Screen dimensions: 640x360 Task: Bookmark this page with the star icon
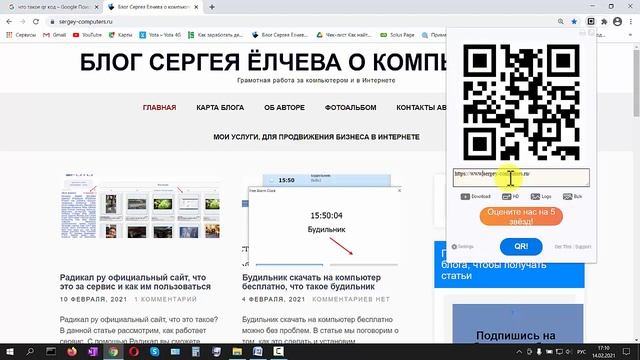tap(574, 22)
